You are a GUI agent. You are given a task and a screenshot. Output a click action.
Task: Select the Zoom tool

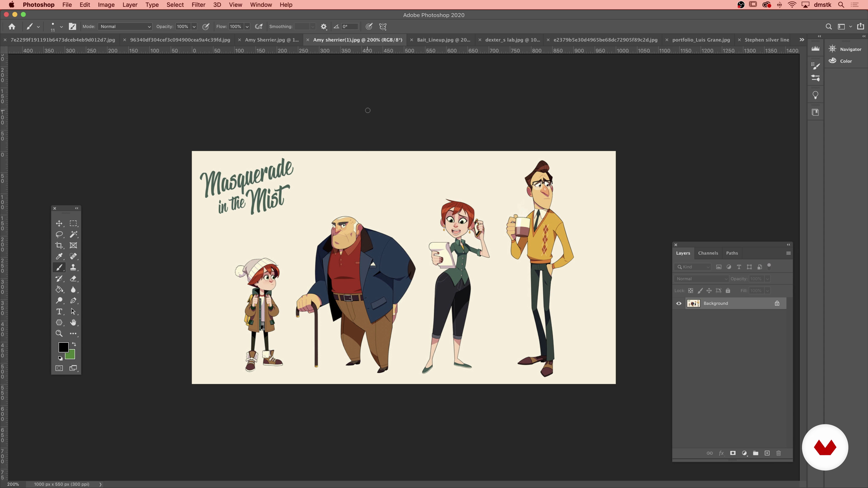59,333
